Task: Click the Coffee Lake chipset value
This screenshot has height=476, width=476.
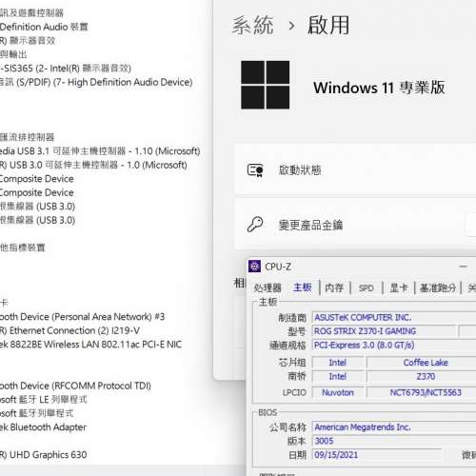Action: (x=426, y=363)
